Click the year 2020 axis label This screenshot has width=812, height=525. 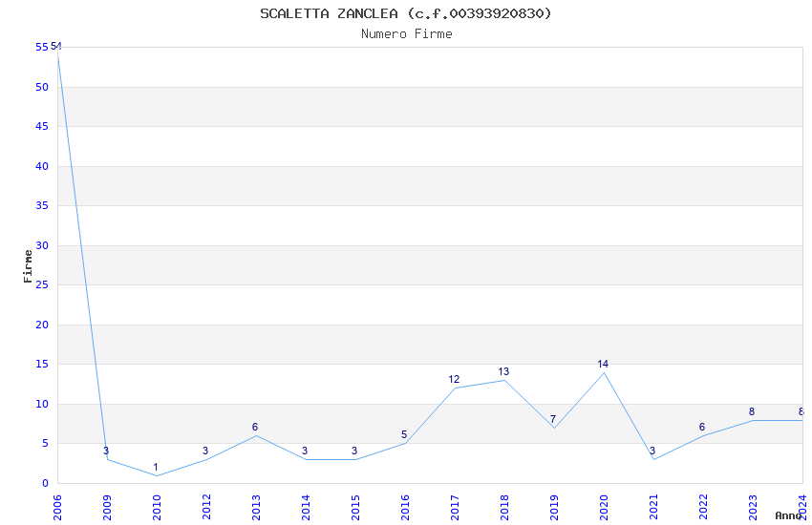(604, 508)
